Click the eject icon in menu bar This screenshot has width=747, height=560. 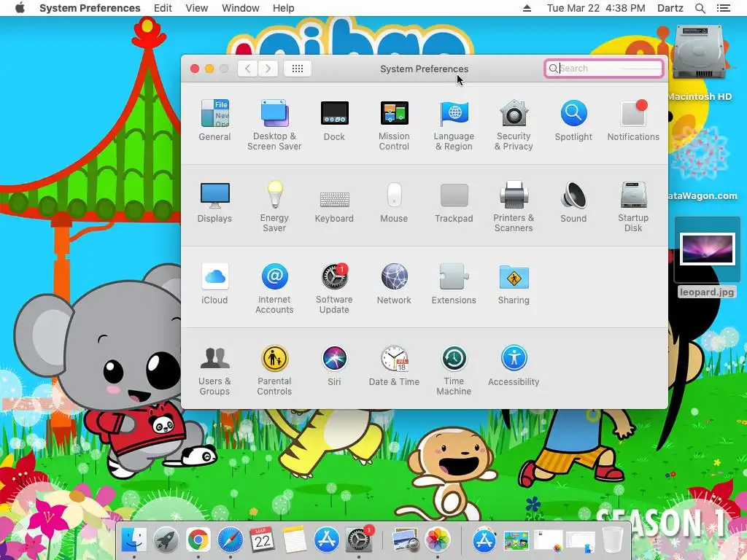[x=527, y=8]
